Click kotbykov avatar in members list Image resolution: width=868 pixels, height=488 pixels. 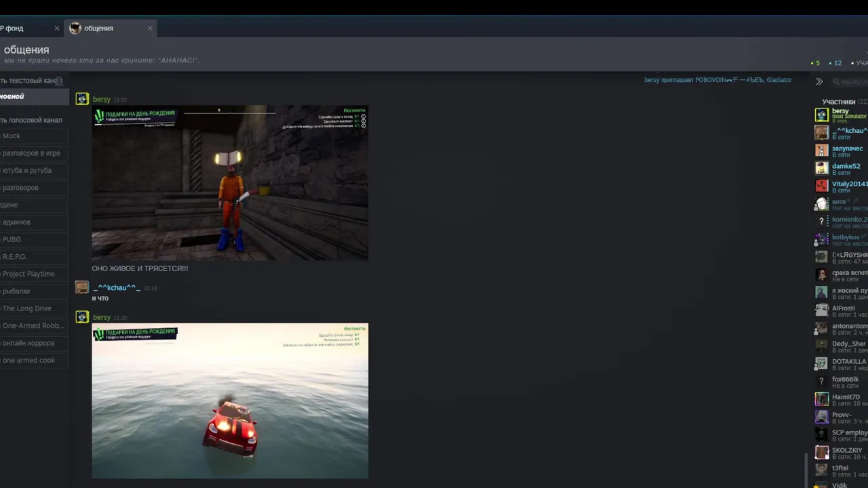821,239
